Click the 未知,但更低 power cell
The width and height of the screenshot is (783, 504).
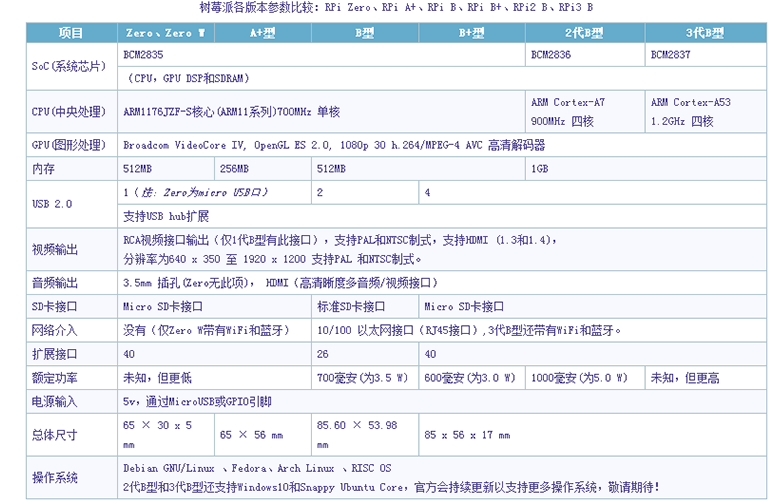pos(214,378)
